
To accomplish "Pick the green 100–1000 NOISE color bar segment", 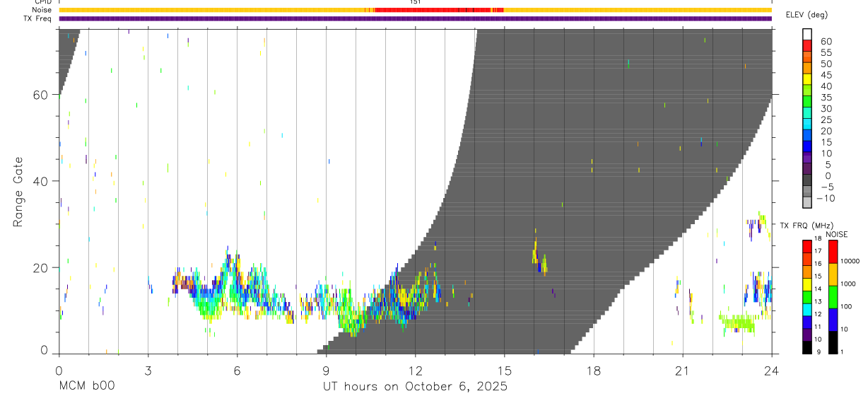I will coord(833,296).
